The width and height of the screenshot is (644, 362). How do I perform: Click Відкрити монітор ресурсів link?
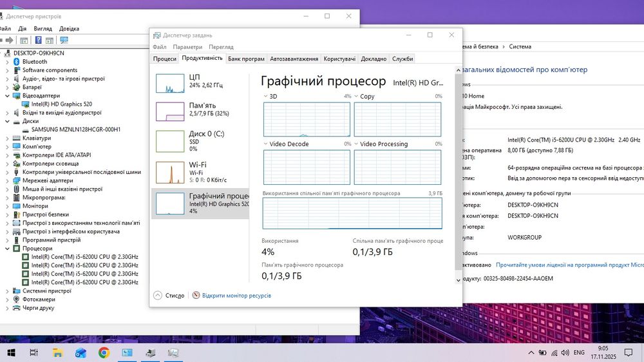click(x=236, y=296)
